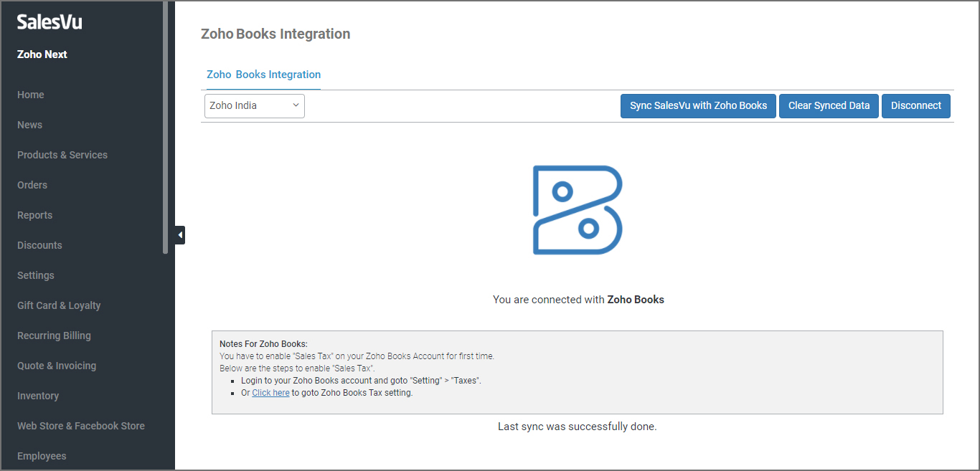Open Products & Services menu
This screenshot has width=980, height=471.
(x=62, y=155)
